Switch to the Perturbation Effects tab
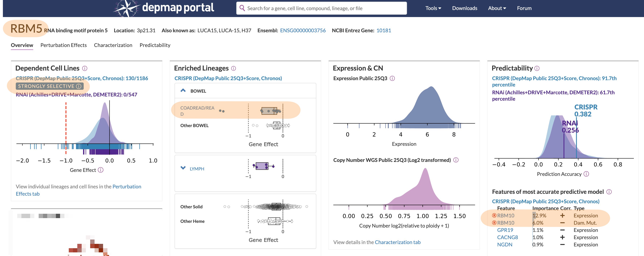644x256 pixels. coord(64,45)
